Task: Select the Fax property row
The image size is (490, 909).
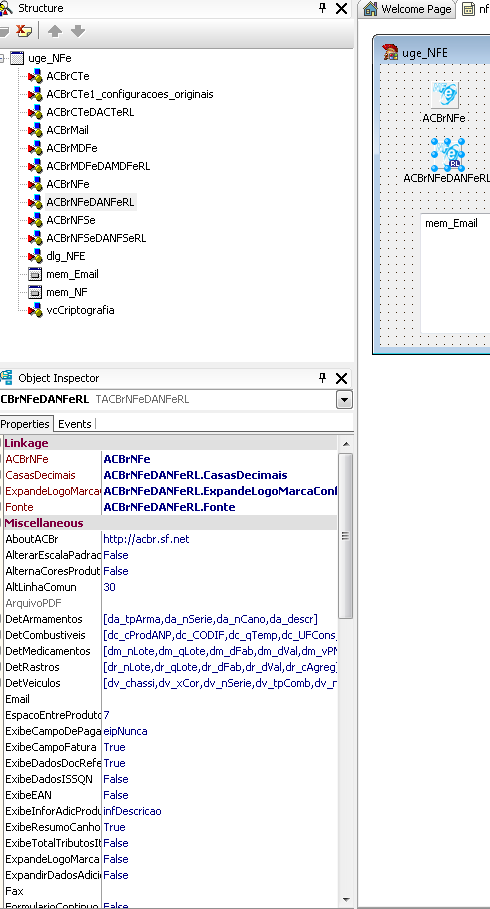Action: click(x=170, y=891)
